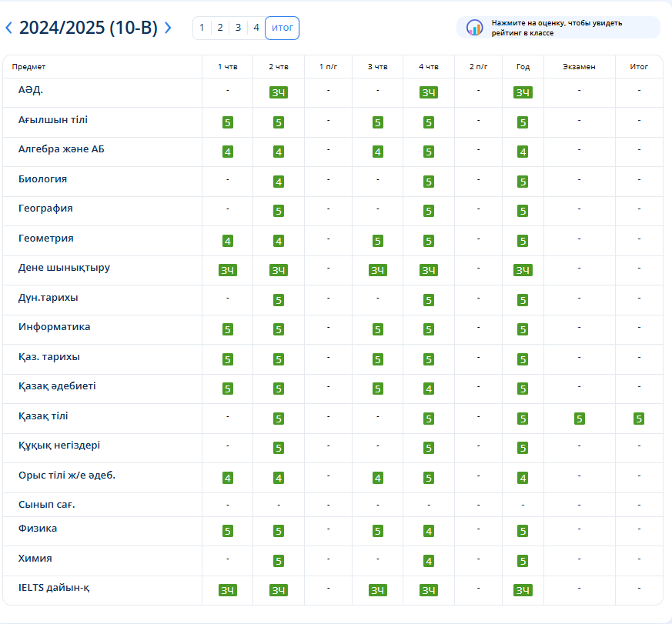Click the 2024/2025 (10-В) class title
Image resolution: width=672 pixels, height=624 pixels.
(88, 28)
